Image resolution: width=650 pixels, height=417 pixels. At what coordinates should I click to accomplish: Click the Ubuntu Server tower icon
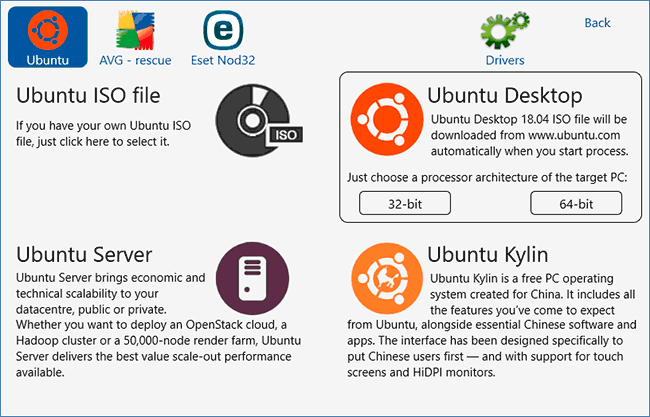point(252,278)
